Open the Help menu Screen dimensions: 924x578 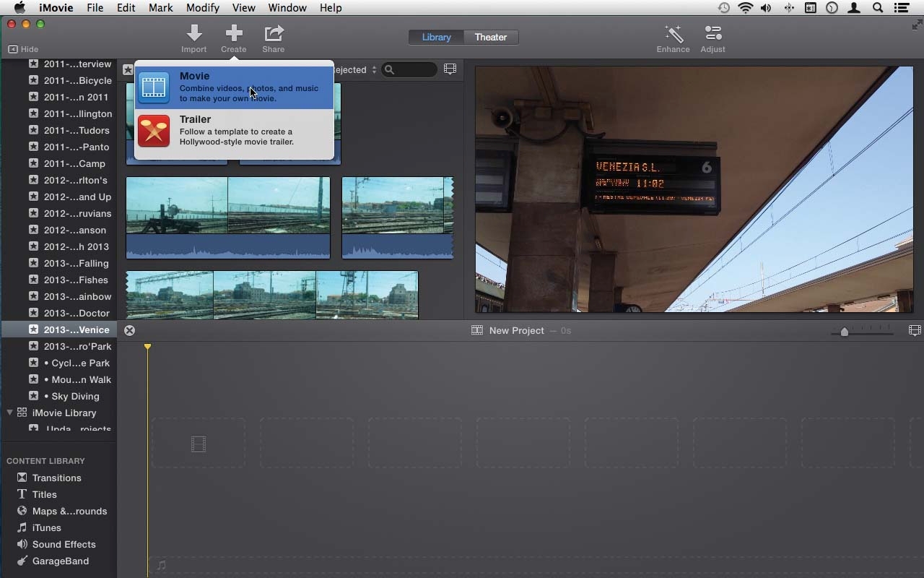point(331,8)
